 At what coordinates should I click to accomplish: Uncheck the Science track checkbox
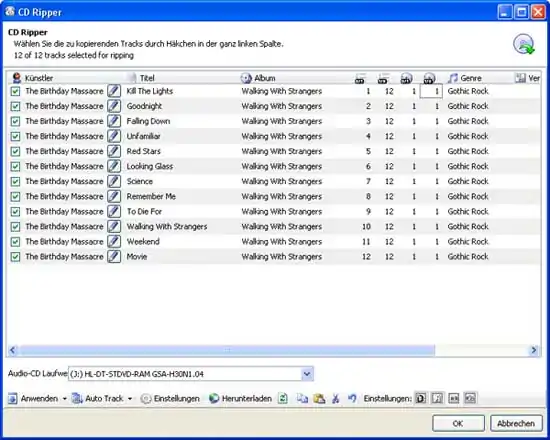15,181
